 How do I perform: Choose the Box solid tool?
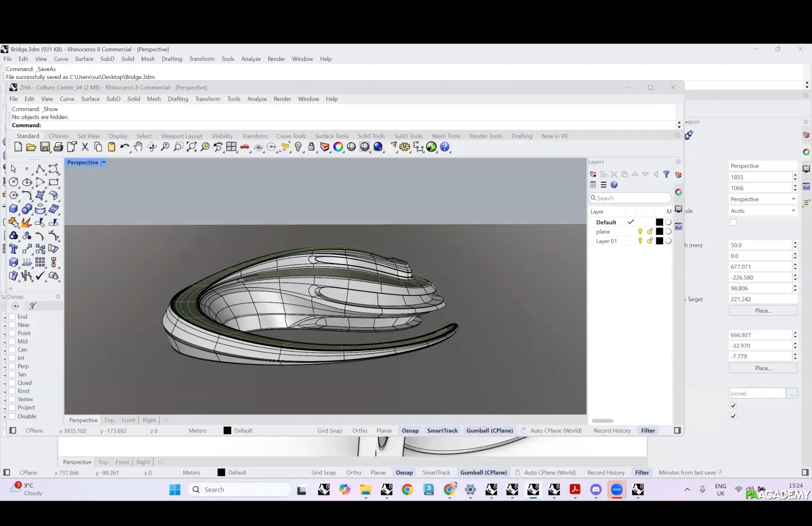[x=14, y=209]
